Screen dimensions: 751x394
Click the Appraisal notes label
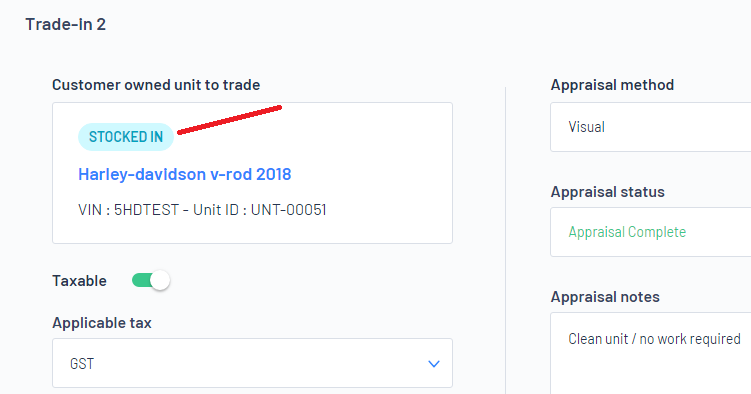pos(605,297)
